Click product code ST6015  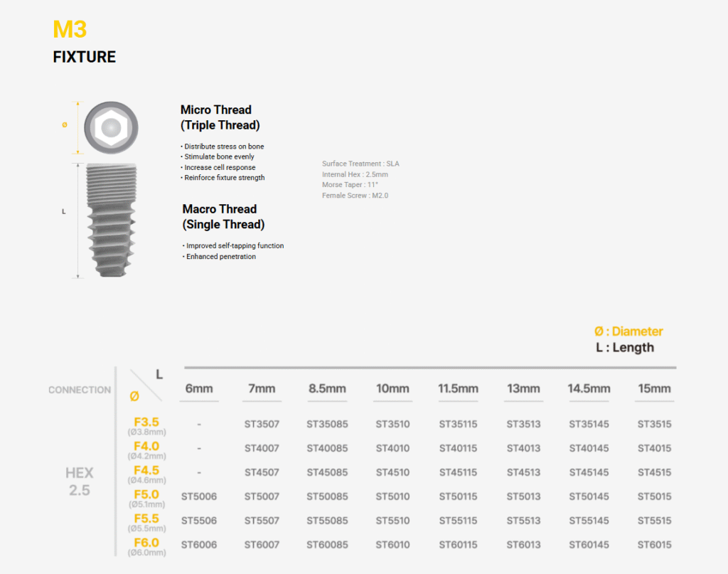pyautogui.click(x=654, y=545)
